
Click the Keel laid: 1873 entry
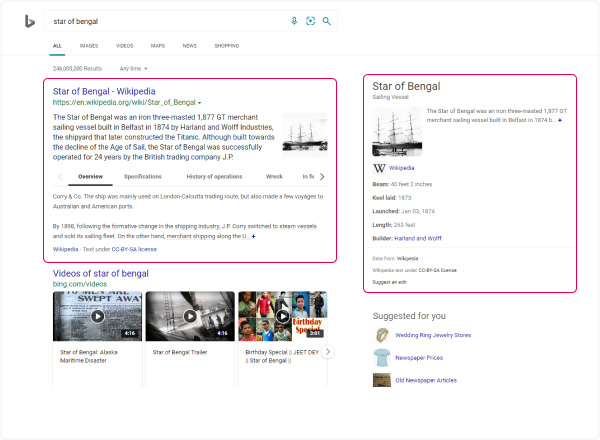[391, 198]
